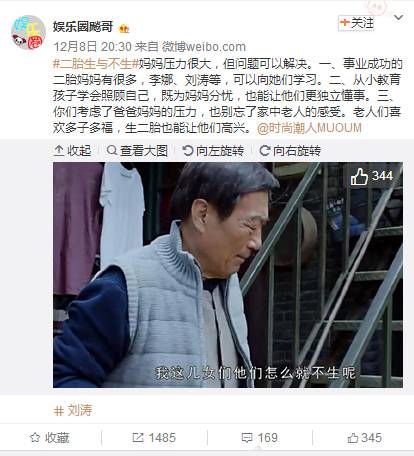
Task: Open the @时尚潮人MUOUM mention
Action: [309, 128]
